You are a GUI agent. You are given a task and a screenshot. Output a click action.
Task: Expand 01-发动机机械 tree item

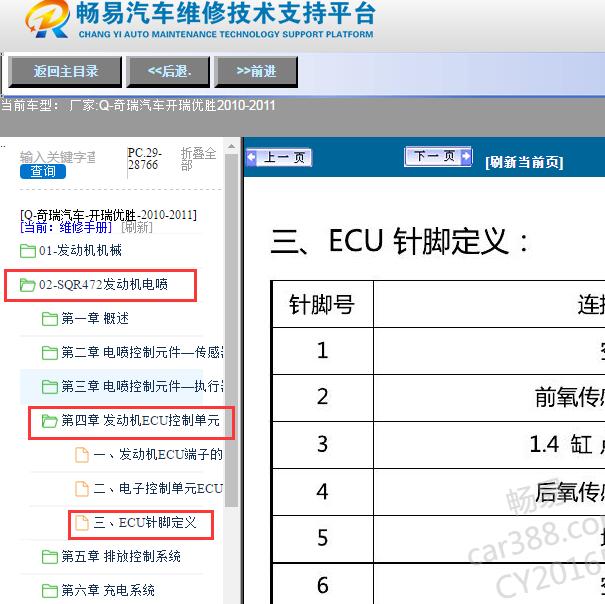click(x=80, y=251)
